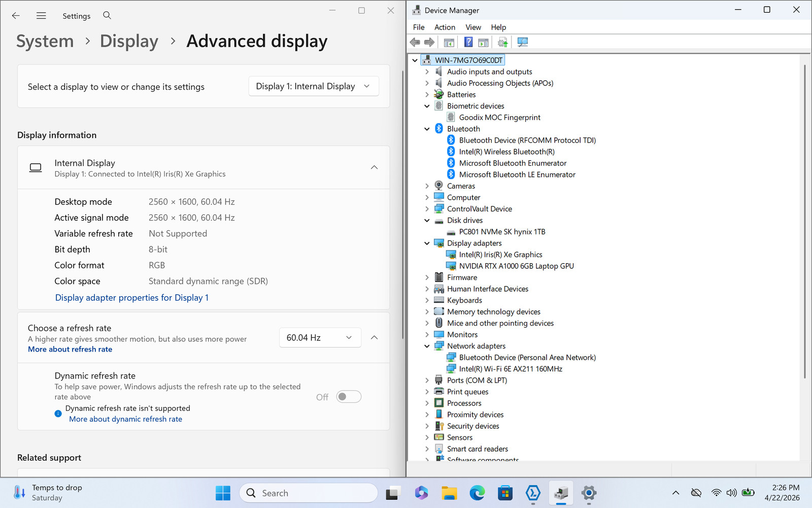Open the 60.04 Hz refresh rate dropdown
The height and width of the screenshot is (508, 812).
coord(320,338)
